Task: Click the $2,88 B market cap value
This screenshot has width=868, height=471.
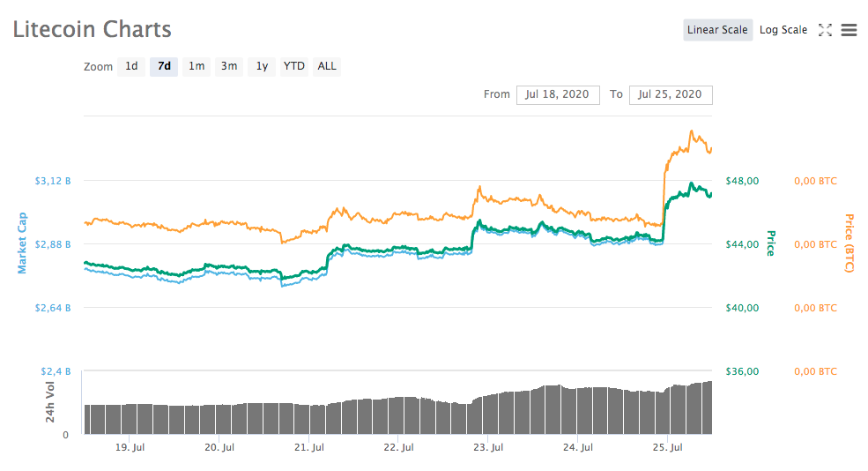Action: click(53, 244)
